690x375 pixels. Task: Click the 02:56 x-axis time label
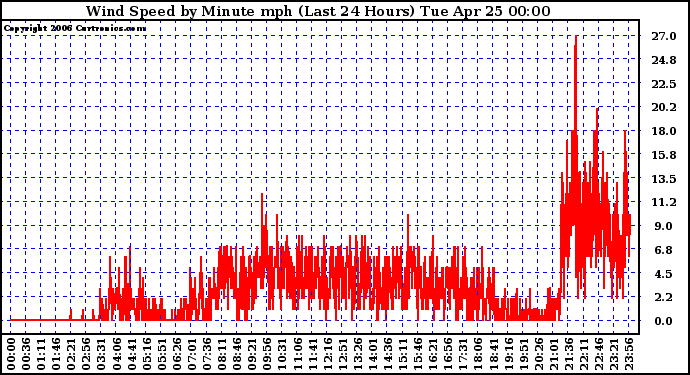point(86,354)
